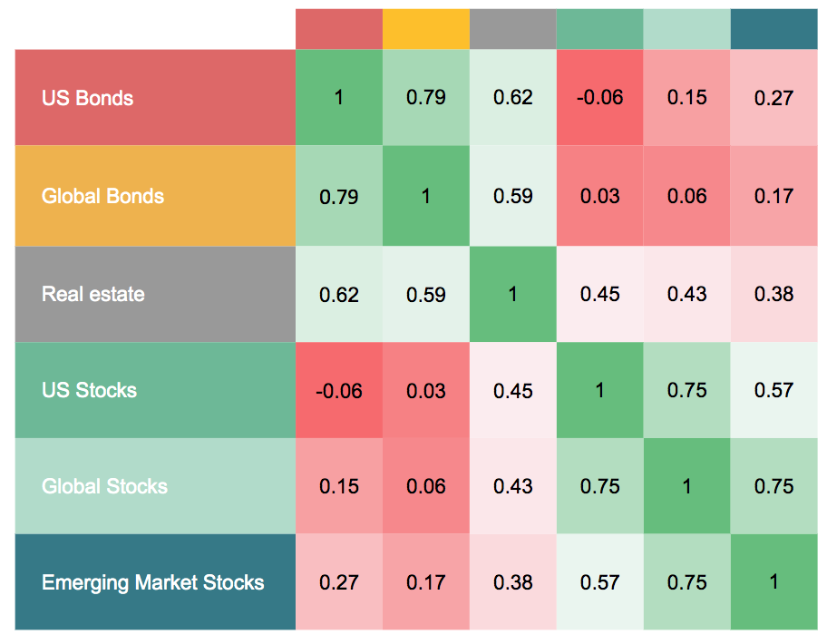Click the Real estate row label

pos(155,294)
